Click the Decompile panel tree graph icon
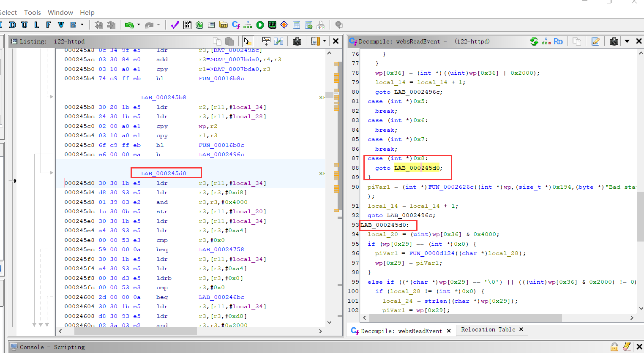 (x=546, y=41)
